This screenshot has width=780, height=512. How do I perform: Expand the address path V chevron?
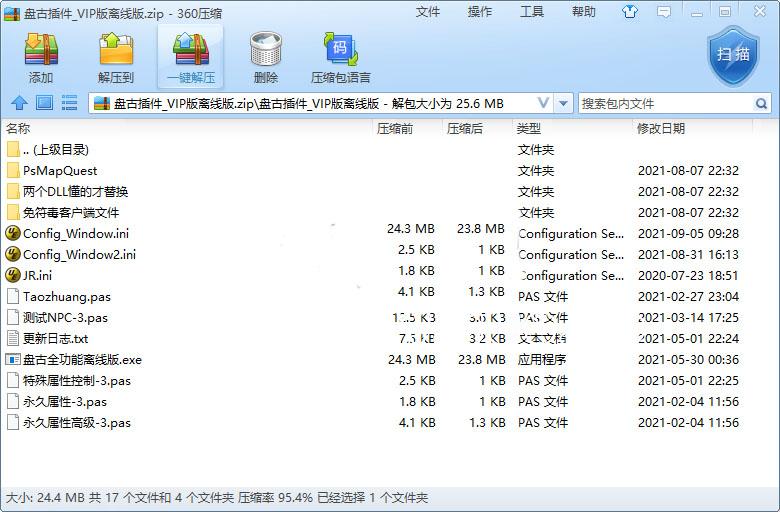pos(544,103)
